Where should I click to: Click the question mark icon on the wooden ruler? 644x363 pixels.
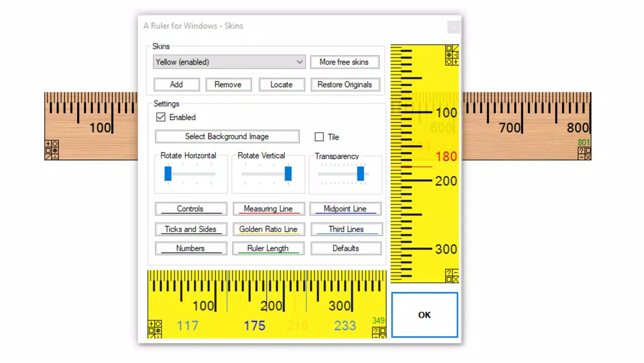point(581,150)
